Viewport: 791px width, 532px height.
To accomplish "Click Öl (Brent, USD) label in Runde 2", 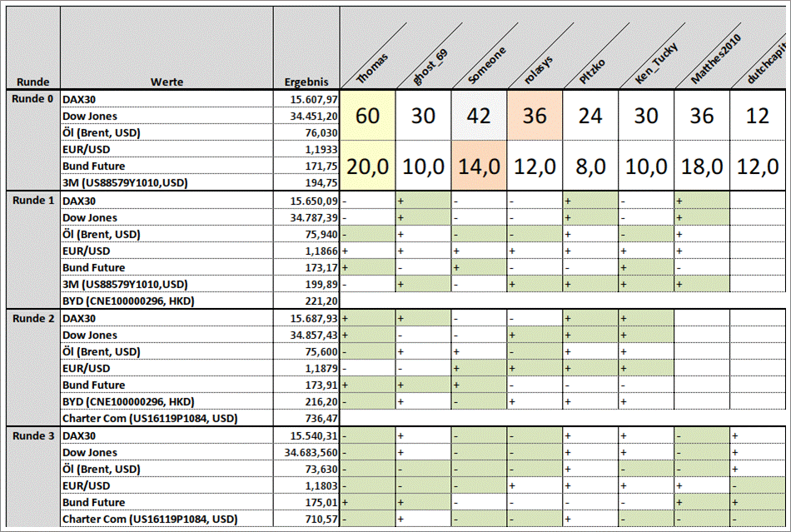I will pos(101,351).
